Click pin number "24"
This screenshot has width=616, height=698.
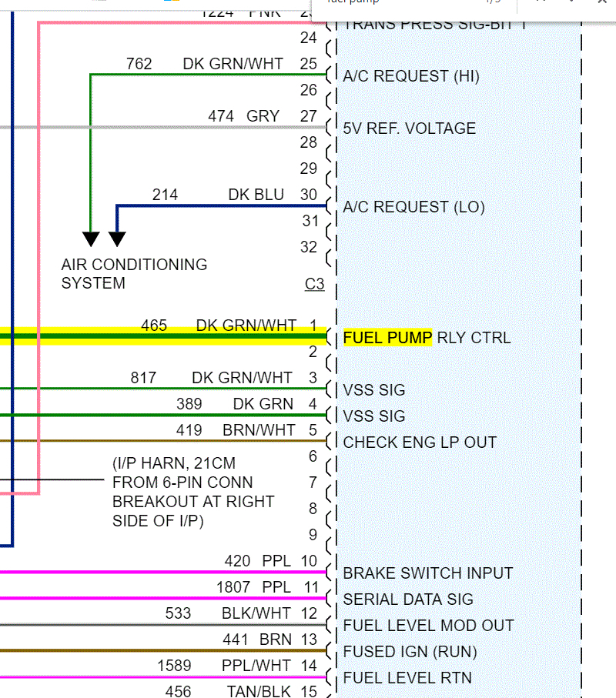click(308, 38)
